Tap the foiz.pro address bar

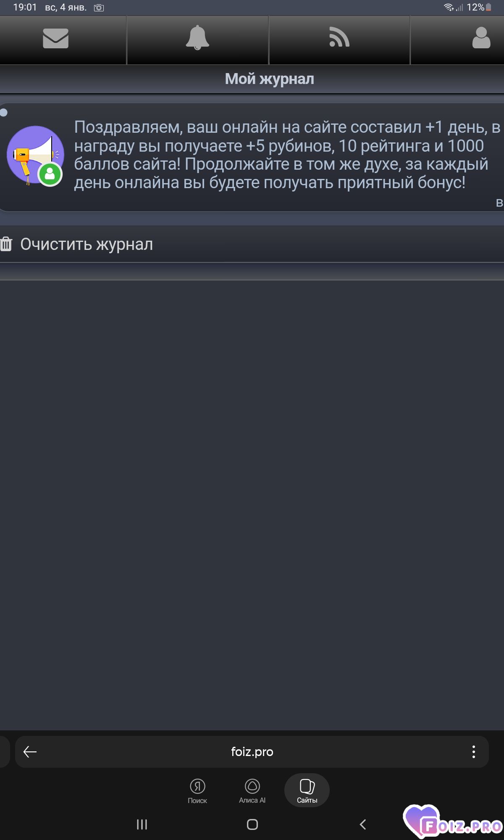[x=252, y=752]
